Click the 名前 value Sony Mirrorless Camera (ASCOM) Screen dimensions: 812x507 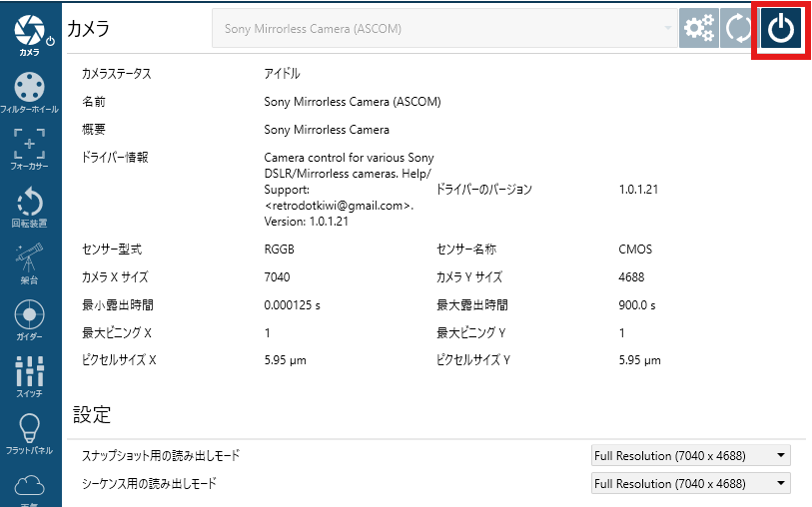pos(353,102)
